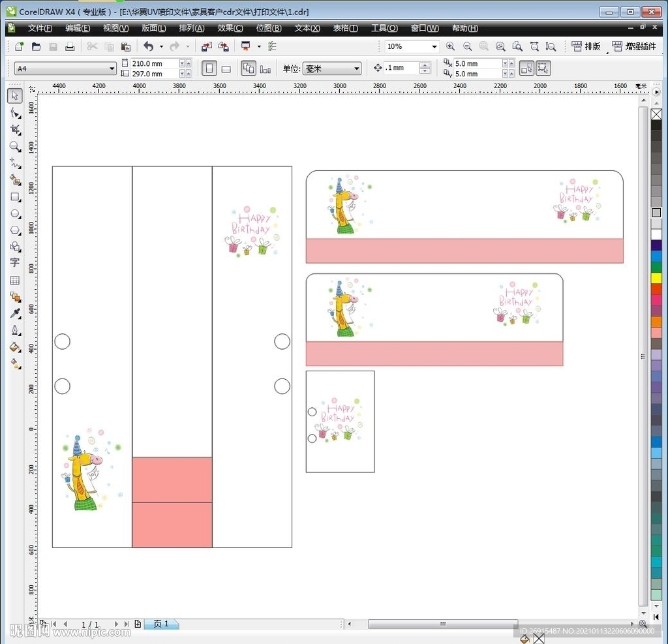Select the Rectangle tool
Image resolution: width=668 pixels, height=644 pixels.
(x=15, y=197)
